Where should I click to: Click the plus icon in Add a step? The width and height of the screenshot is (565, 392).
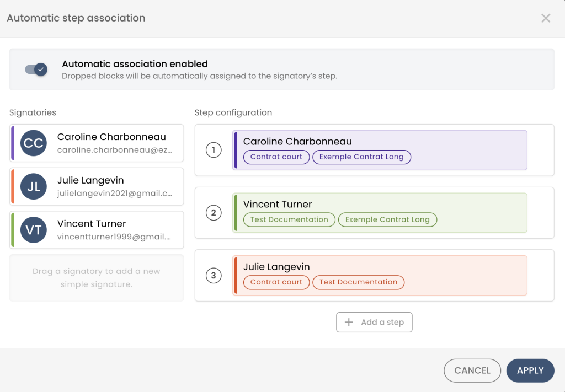tap(349, 323)
